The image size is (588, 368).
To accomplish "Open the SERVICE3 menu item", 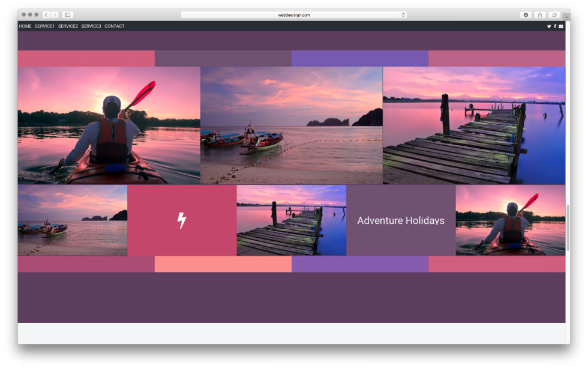I will click(91, 26).
